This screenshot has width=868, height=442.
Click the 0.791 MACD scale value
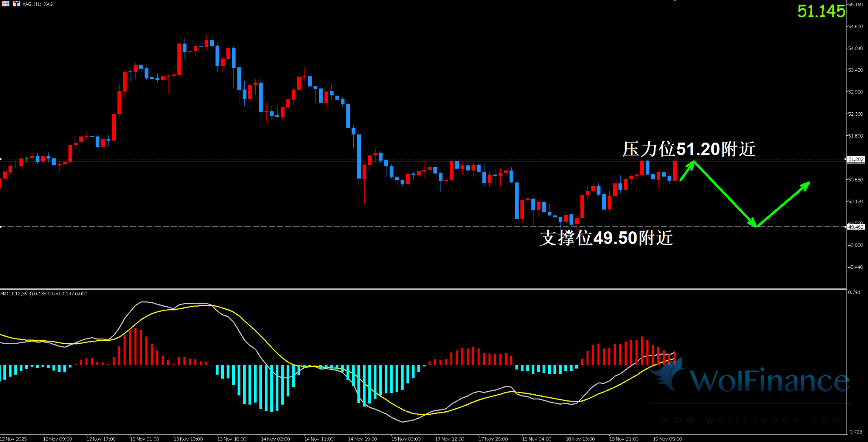(x=854, y=292)
